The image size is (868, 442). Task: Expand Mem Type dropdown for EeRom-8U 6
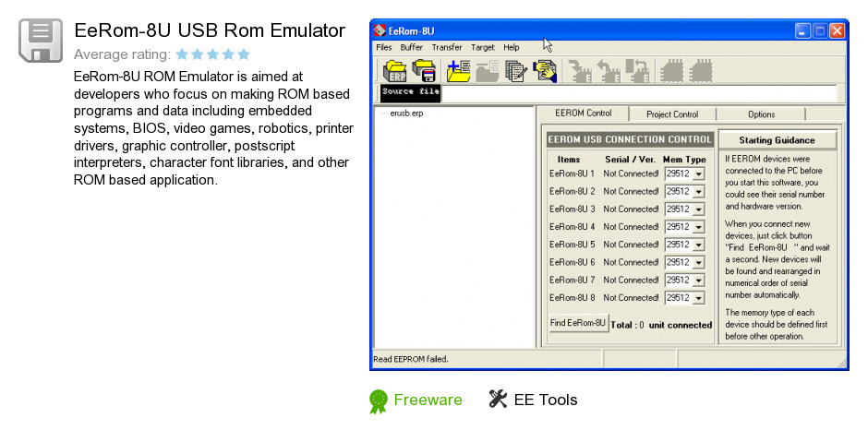point(699,262)
